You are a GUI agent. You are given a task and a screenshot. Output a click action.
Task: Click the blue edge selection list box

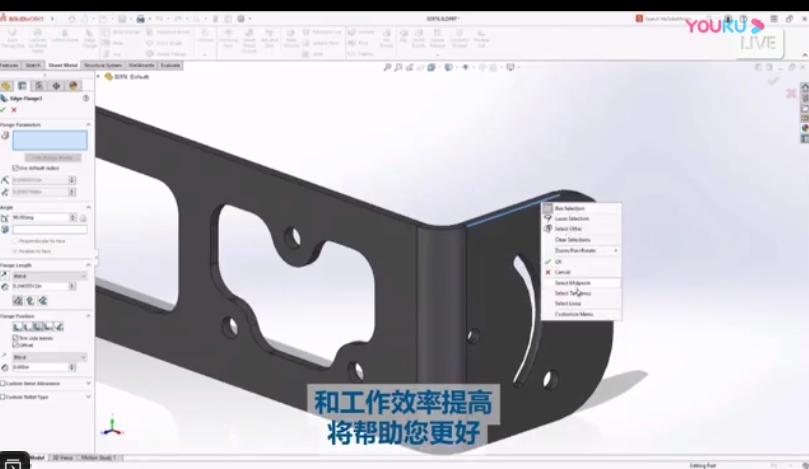[x=49, y=140]
